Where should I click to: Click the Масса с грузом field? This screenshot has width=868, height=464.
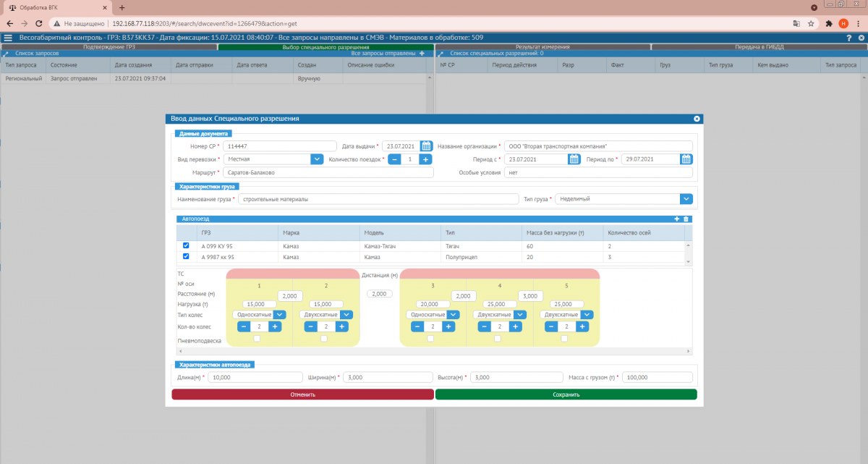pyautogui.click(x=659, y=377)
